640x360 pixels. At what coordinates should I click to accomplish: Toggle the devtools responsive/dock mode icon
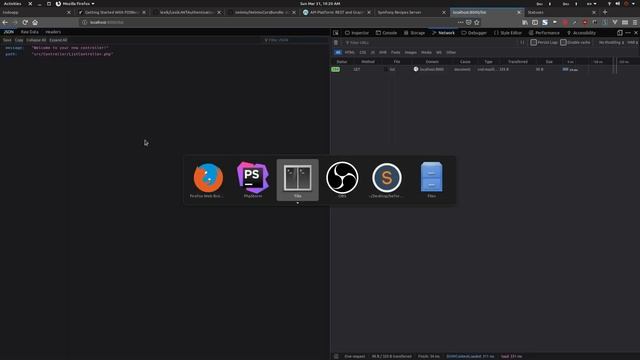pos(620,33)
